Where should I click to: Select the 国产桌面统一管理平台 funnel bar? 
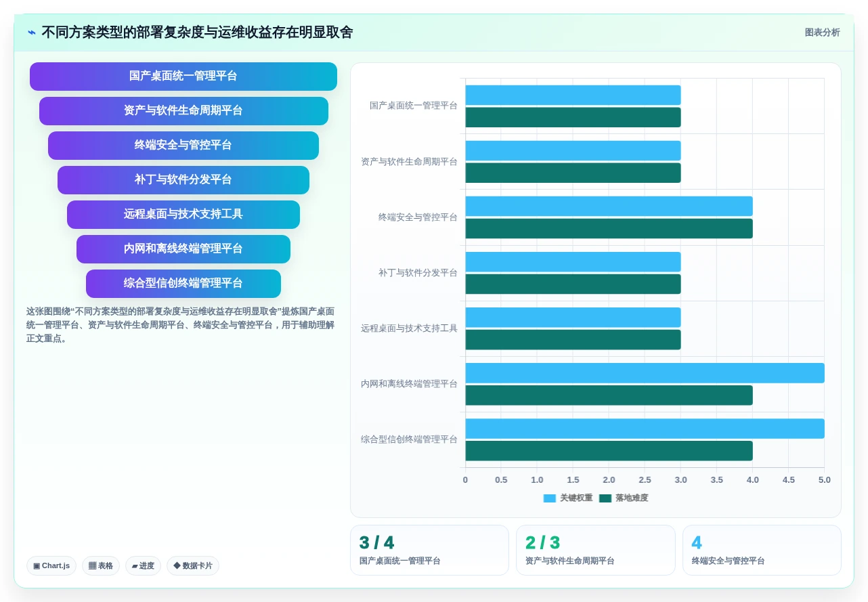[x=183, y=77]
